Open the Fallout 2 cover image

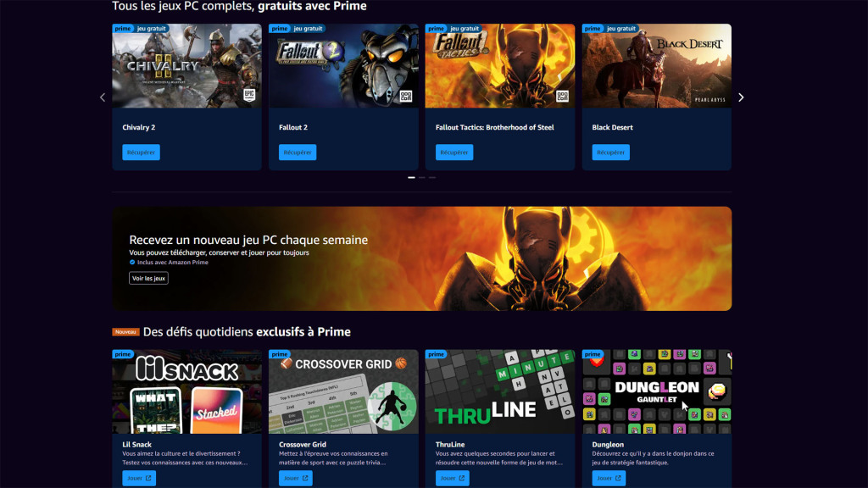coord(344,66)
